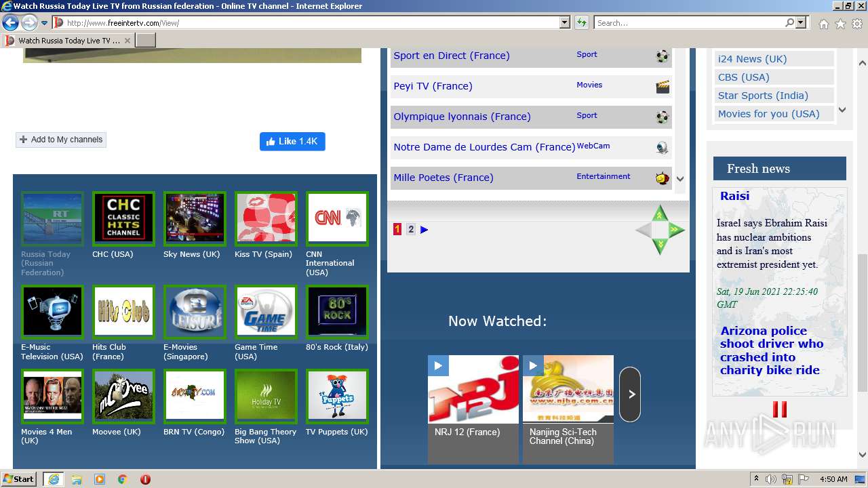Open CHC Classic Hits Channel thumbnail
Screen dimensions: 868x488
pyautogui.click(x=123, y=219)
